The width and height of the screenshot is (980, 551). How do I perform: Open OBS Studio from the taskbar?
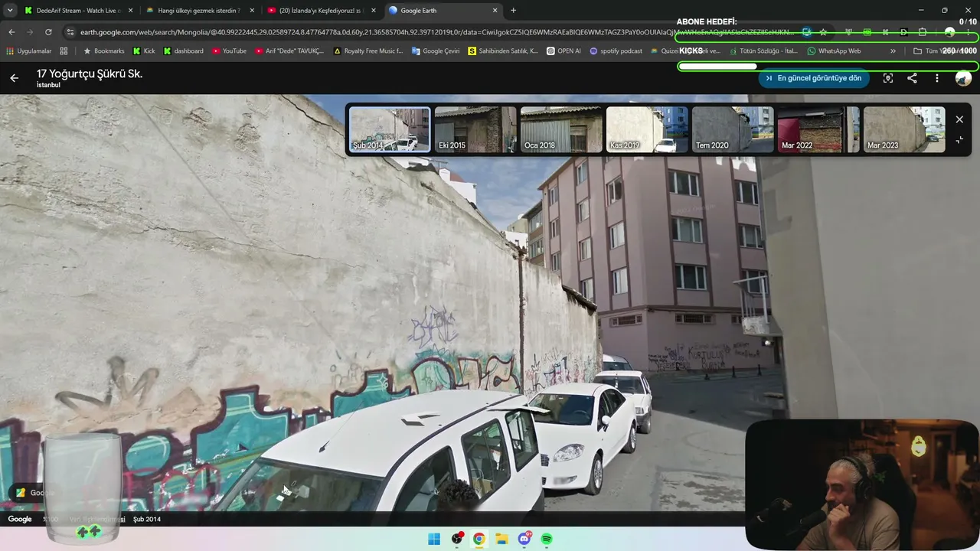click(457, 539)
